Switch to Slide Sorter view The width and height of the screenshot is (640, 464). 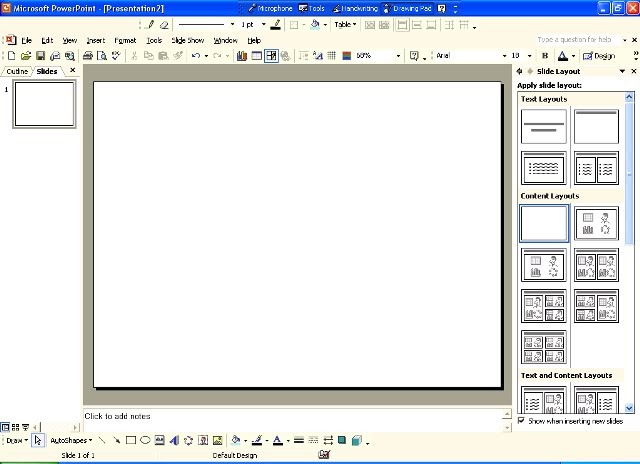coord(16,427)
